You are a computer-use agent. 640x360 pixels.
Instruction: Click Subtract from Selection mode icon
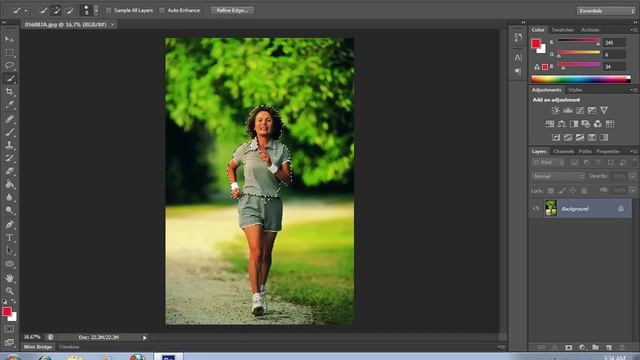69,11
